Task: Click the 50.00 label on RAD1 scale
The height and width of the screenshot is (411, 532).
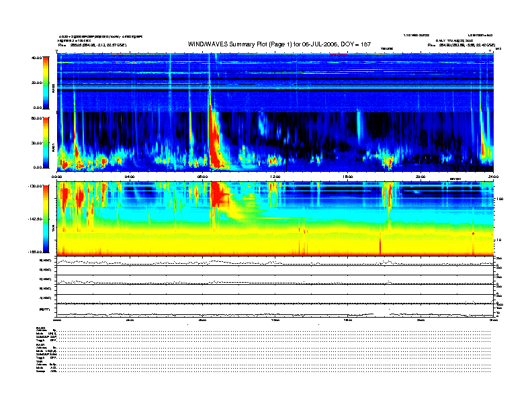Action: [36, 118]
